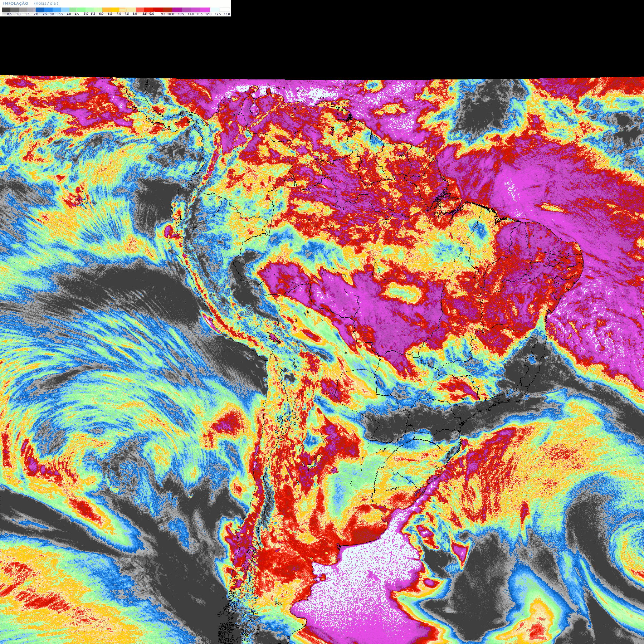Click the legend value label 12.5
Image resolution: width=644 pixels, height=644 pixels.
tap(218, 14)
